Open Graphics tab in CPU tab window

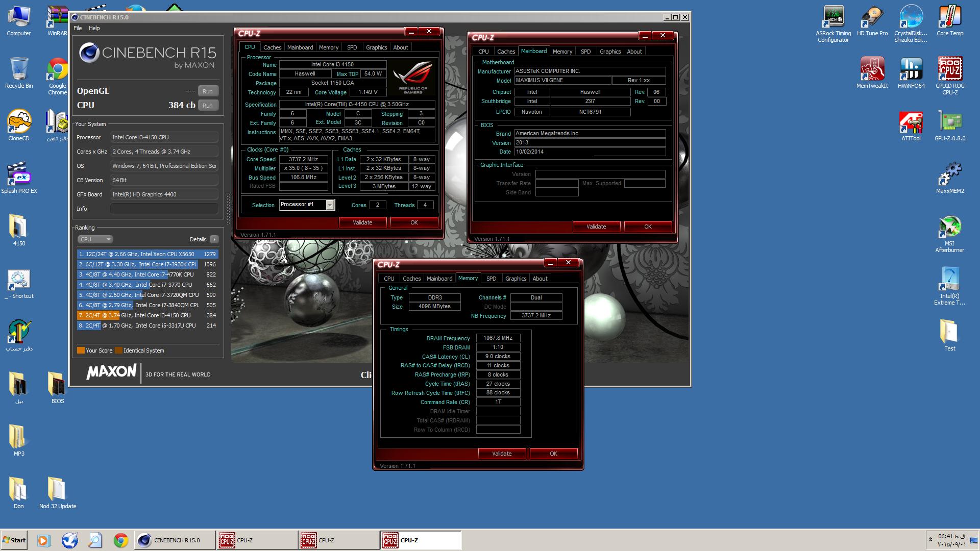point(376,47)
